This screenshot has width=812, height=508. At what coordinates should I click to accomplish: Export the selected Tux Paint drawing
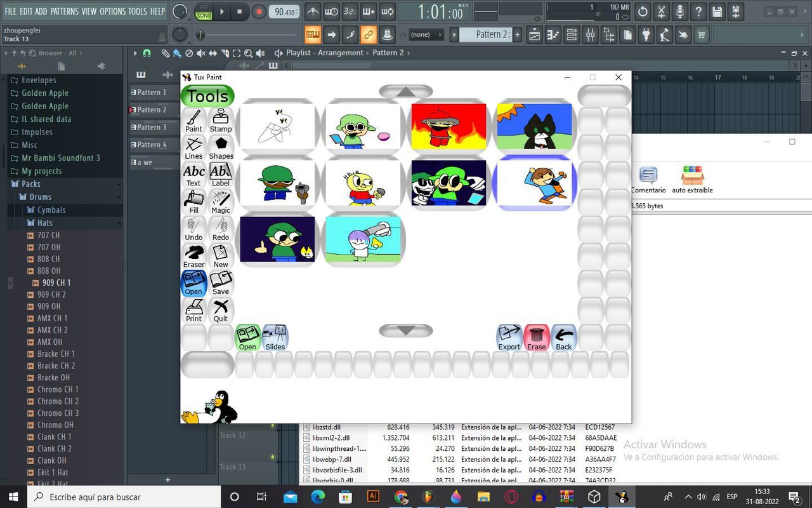[x=509, y=338]
